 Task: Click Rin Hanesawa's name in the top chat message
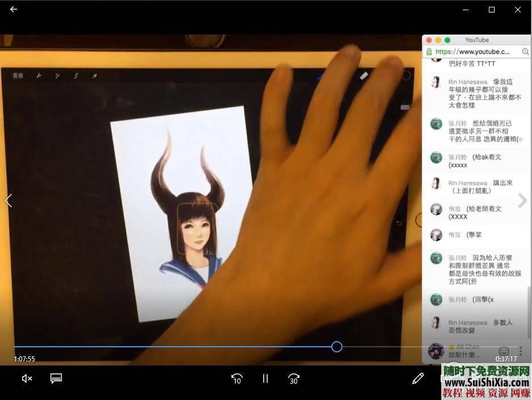click(x=467, y=82)
